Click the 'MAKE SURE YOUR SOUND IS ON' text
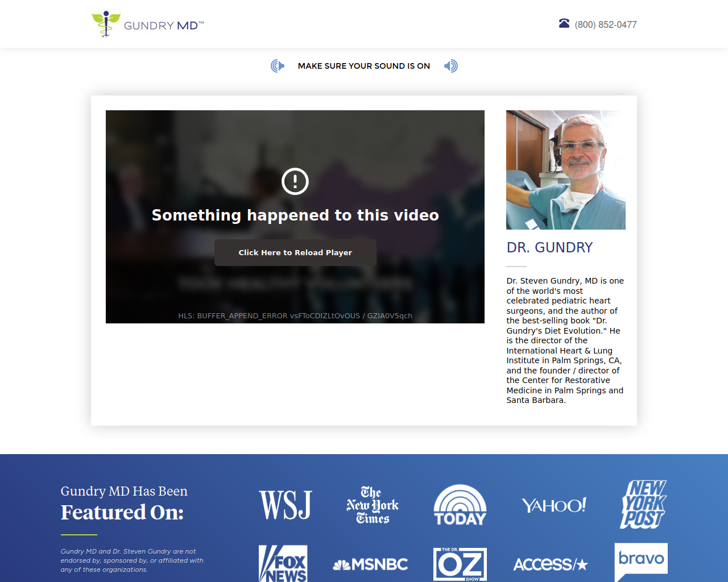Viewport: 728px width, 582px height. coord(364,66)
